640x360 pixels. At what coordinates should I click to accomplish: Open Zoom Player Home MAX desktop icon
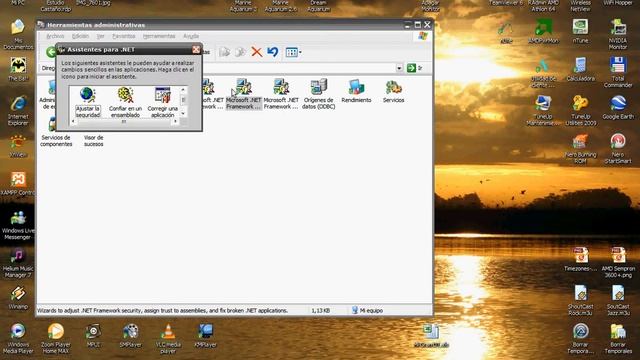point(56,338)
